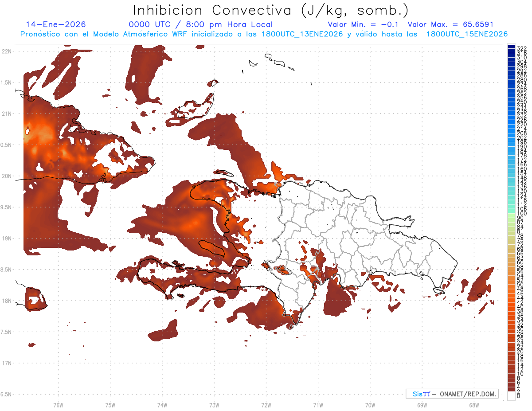Click the pale green swatch beside 100
The height and width of the screenshot is (411, 532).
511,215
